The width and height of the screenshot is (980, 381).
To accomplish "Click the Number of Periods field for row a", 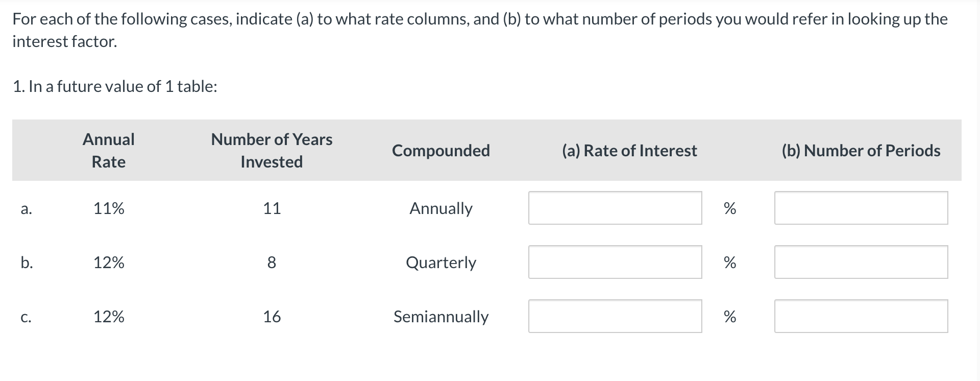I will point(861,208).
